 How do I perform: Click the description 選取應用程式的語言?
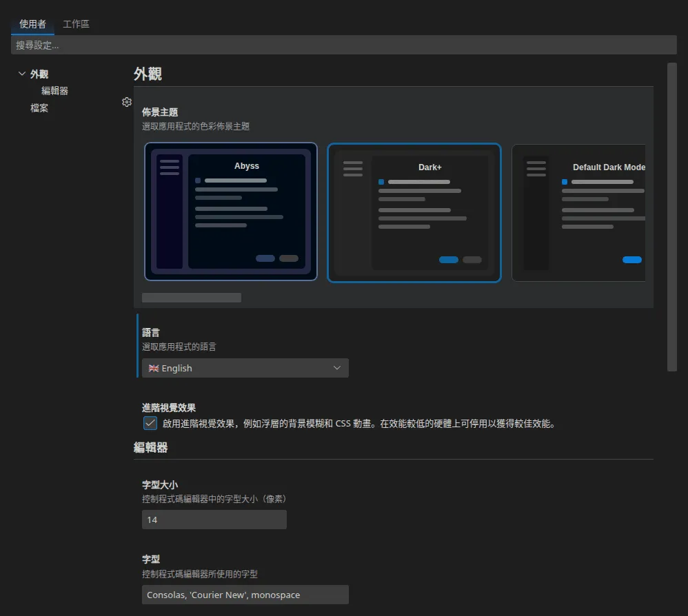(x=179, y=347)
